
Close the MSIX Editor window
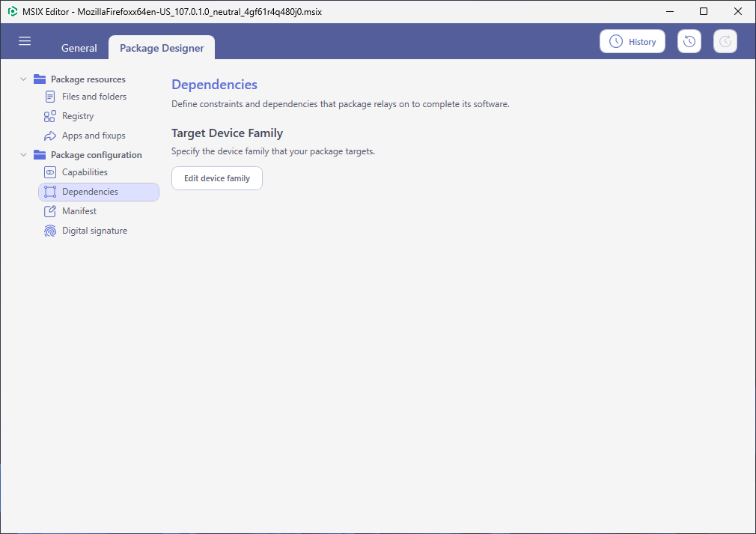738,11
